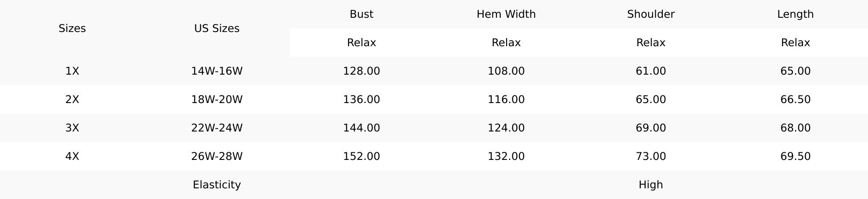The height and width of the screenshot is (199, 868).
Task: Click the 69.00 shoulder measurement
Action: pyautogui.click(x=651, y=128)
